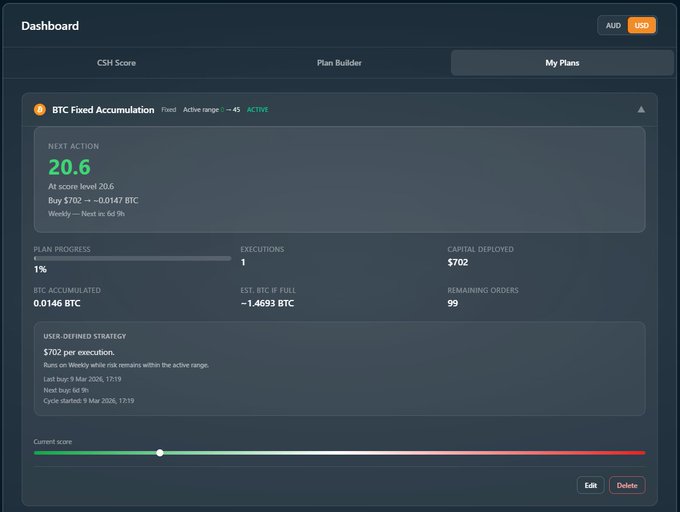Click the orange Bitcoin icon
This screenshot has width=680, height=512.
(40, 109)
